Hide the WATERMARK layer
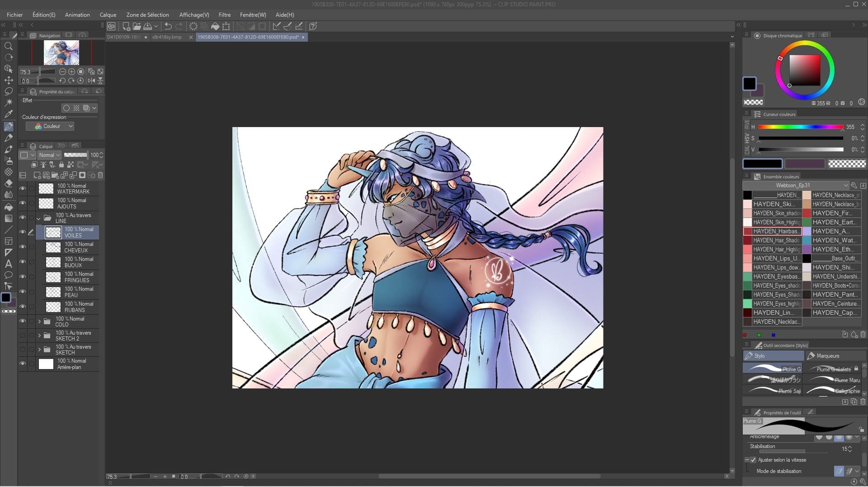This screenshot has width=868, height=487. pyautogui.click(x=22, y=189)
